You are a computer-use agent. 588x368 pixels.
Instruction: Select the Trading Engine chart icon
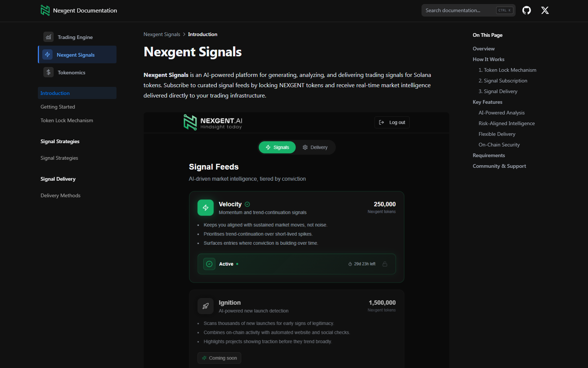pos(48,37)
